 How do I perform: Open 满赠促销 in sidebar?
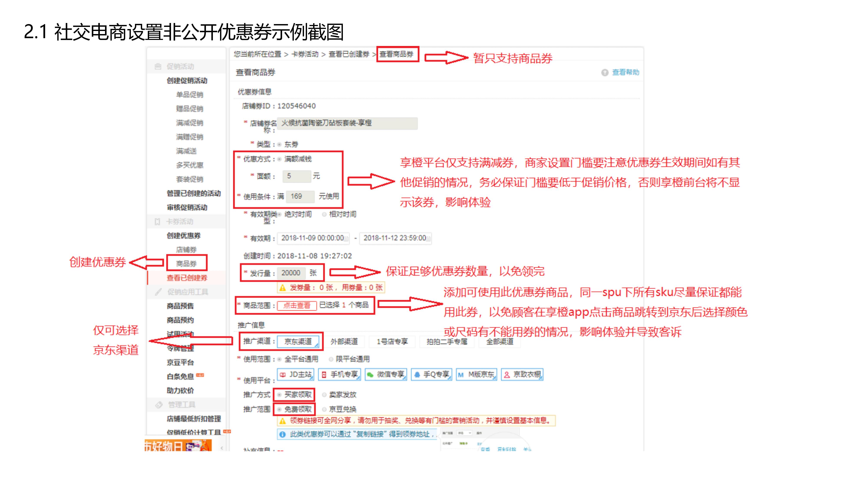[190, 137]
